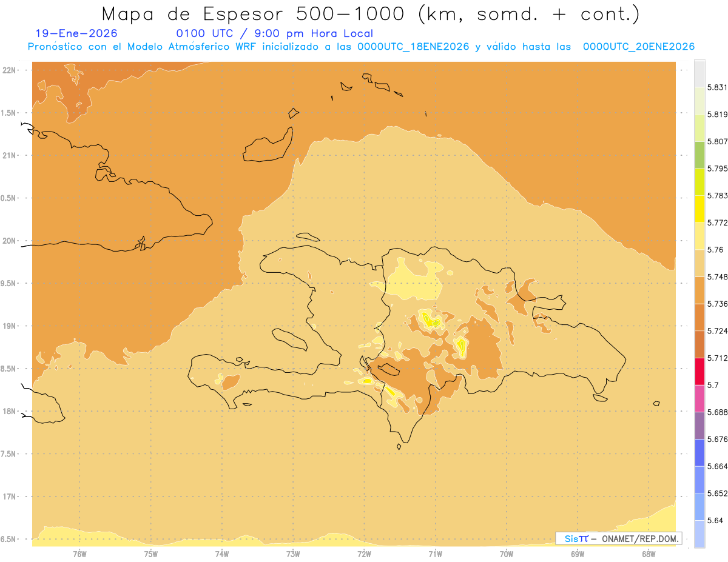The image size is (728, 562).
Task: Pick the blue swatch between 5.664 and 5.676
Action: (699, 453)
